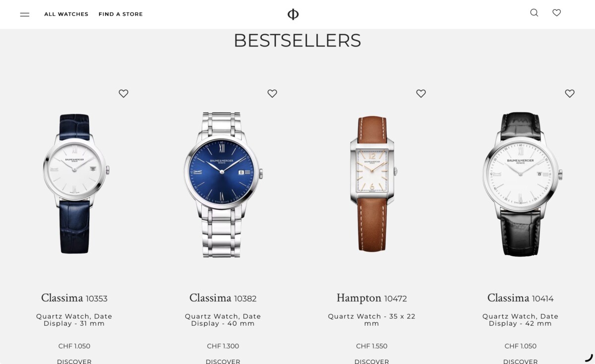Open the black strap Classima watch image
The image size is (595, 364).
[x=522, y=184]
